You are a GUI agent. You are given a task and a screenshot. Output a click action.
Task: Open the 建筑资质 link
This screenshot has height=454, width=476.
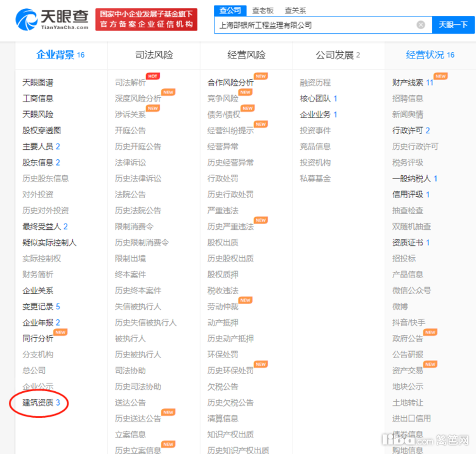click(x=38, y=403)
